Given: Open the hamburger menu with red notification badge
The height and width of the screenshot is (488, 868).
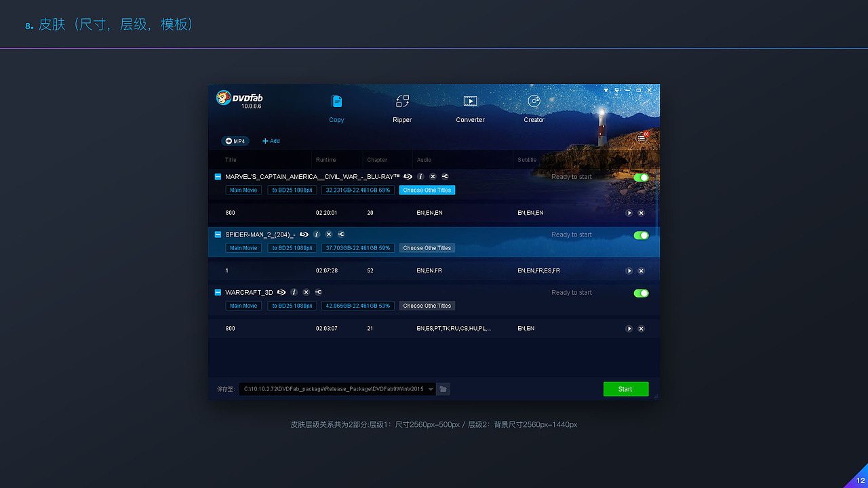Looking at the screenshot, I should pyautogui.click(x=640, y=138).
